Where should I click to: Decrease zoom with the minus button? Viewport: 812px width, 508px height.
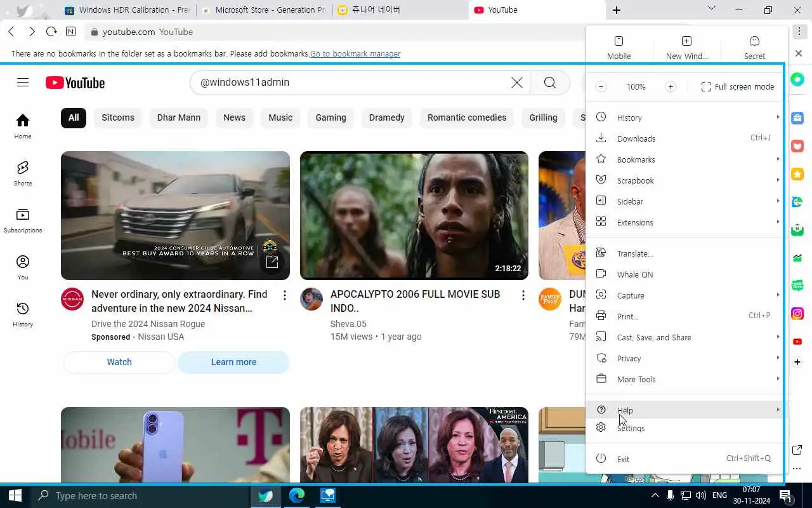[601, 87]
